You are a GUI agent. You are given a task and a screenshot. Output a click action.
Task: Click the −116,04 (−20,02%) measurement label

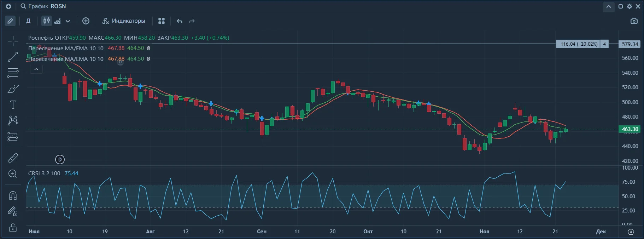pos(578,44)
